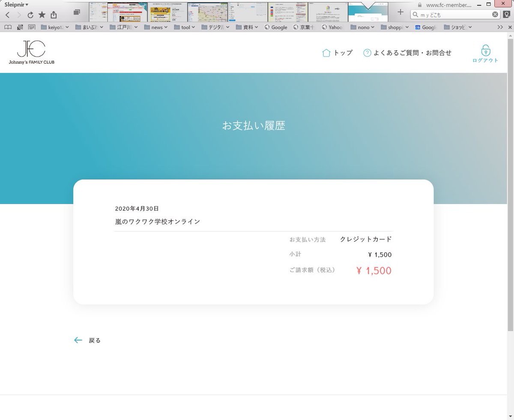Expand the ショッピ bookmark folder
Screen dimensions: 514x420
458,27
